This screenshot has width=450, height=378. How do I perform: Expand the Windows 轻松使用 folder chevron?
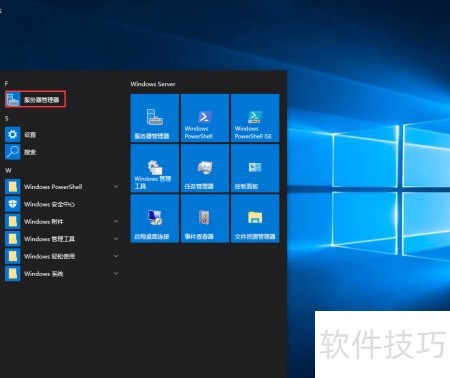coord(116,256)
